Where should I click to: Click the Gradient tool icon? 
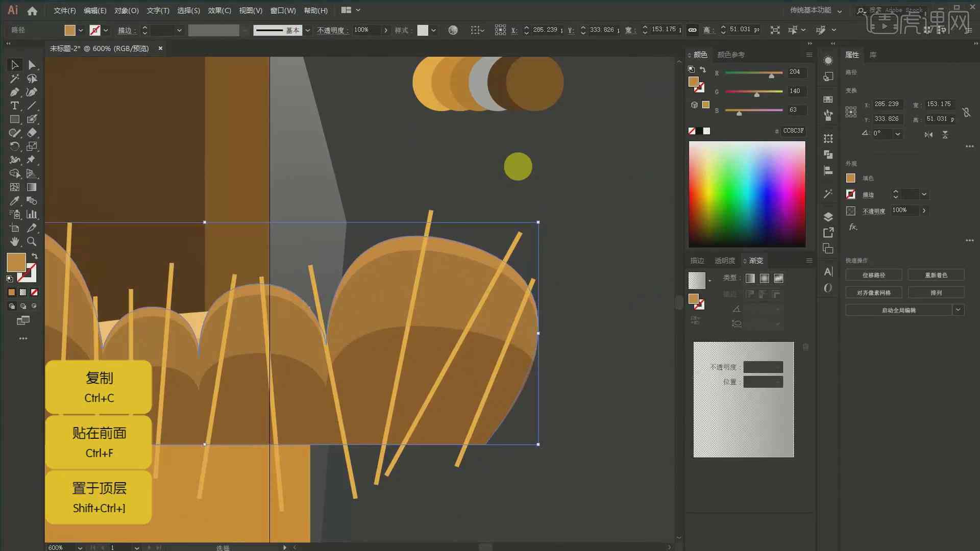tap(32, 187)
